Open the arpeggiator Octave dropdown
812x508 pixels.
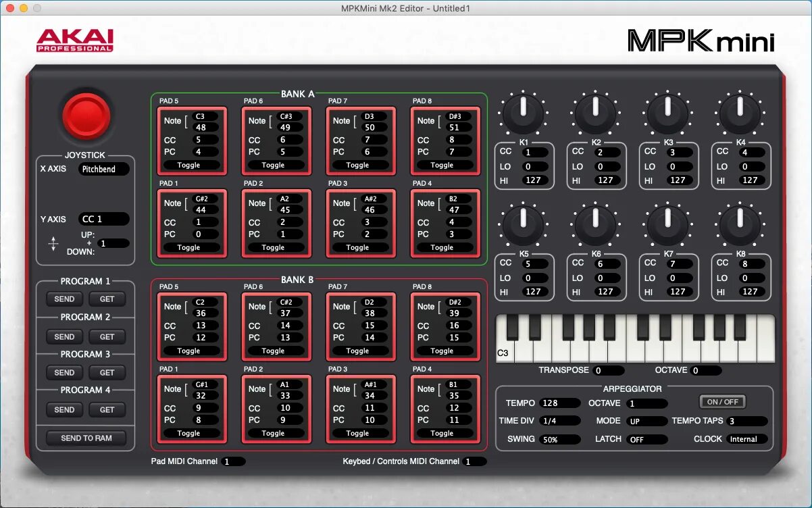pyautogui.click(x=647, y=403)
